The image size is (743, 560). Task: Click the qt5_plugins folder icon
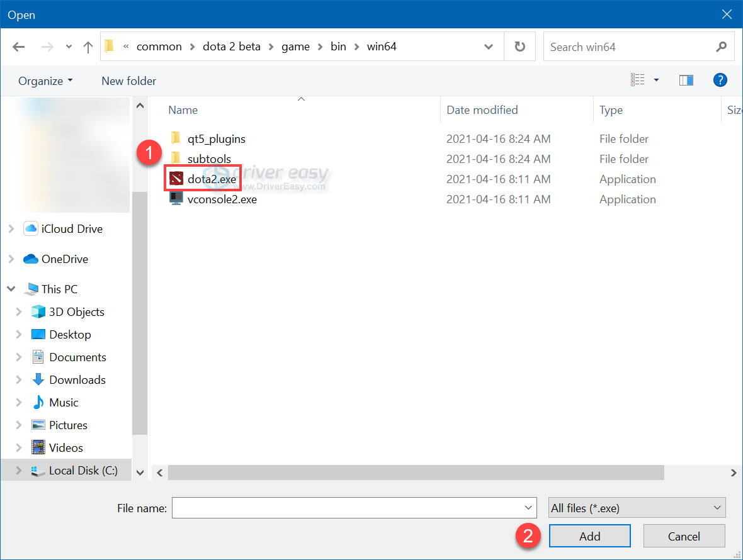pos(175,138)
